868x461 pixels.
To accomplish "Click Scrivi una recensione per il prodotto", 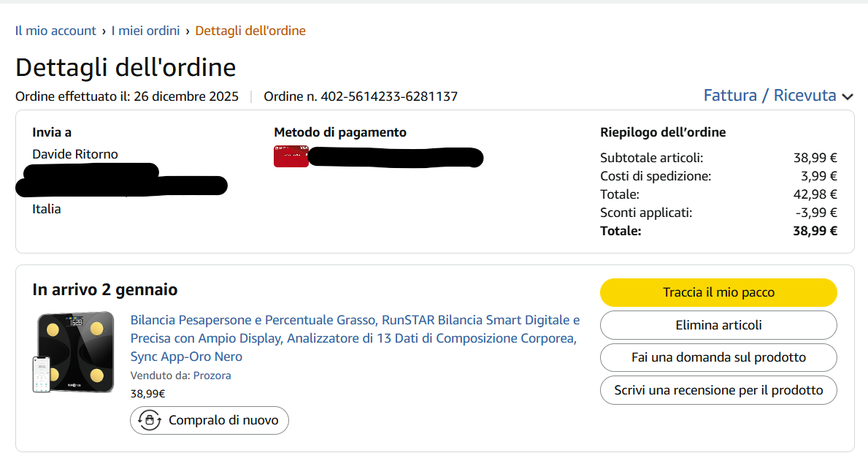I will (718, 390).
